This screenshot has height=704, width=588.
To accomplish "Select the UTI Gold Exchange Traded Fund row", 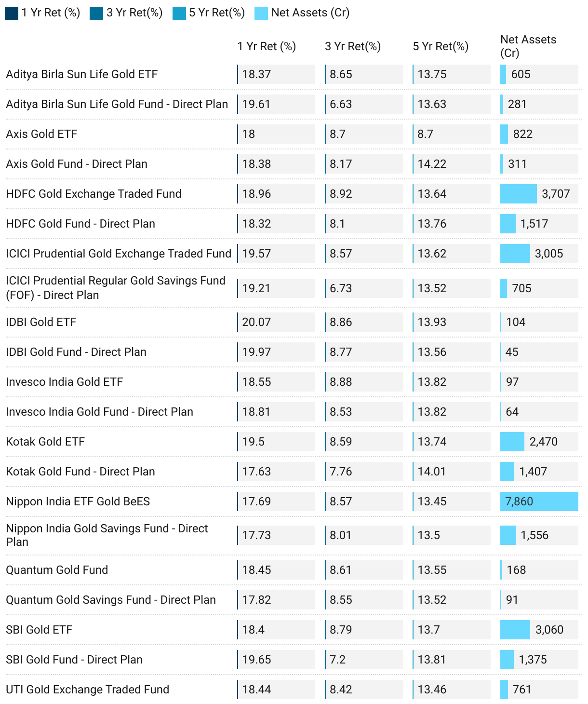I will click(x=293, y=690).
